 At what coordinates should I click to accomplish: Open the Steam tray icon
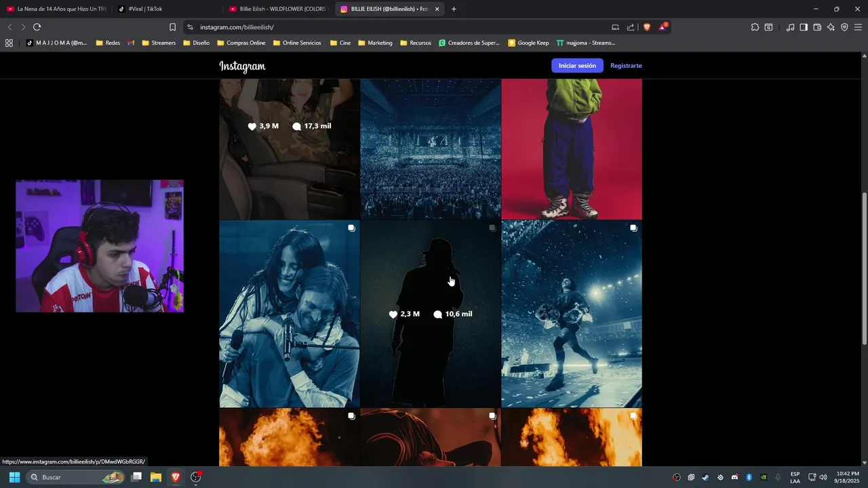(705, 477)
